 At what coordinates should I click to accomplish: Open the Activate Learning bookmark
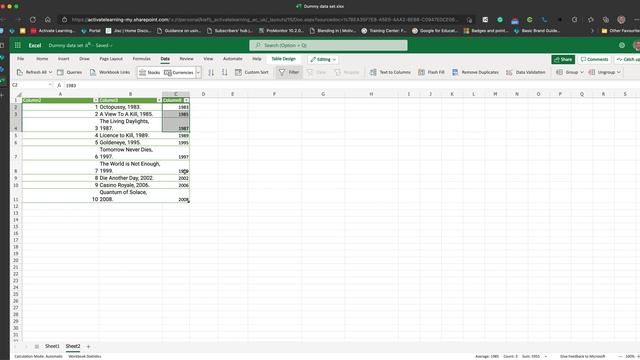[53, 31]
